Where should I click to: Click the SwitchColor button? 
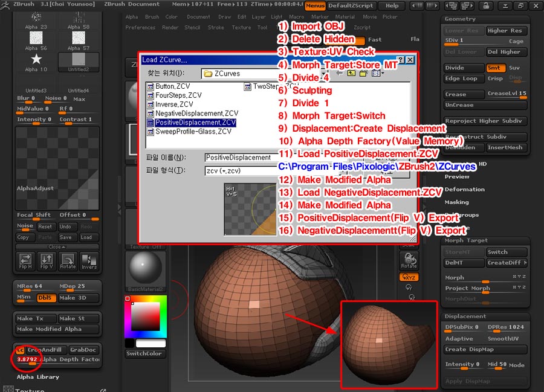[x=145, y=353]
